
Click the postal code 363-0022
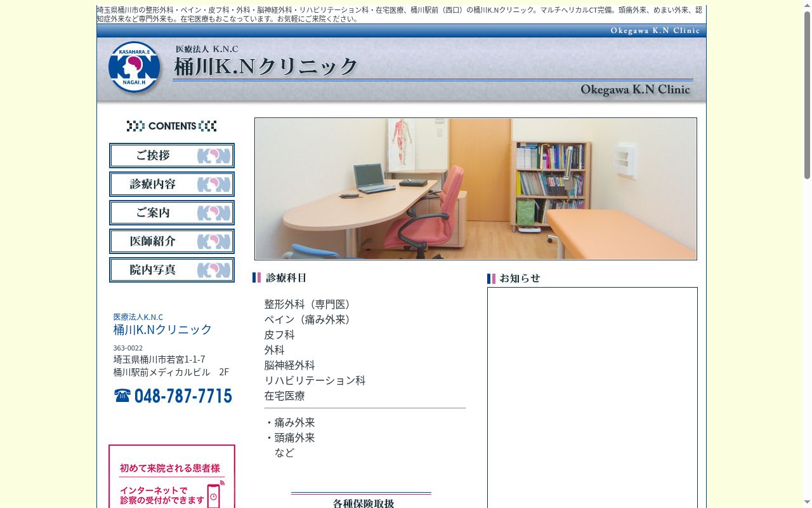coord(128,348)
